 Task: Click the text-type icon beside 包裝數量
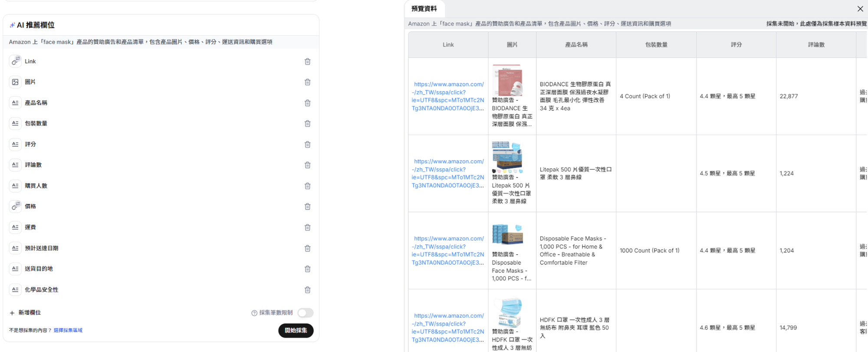[15, 123]
